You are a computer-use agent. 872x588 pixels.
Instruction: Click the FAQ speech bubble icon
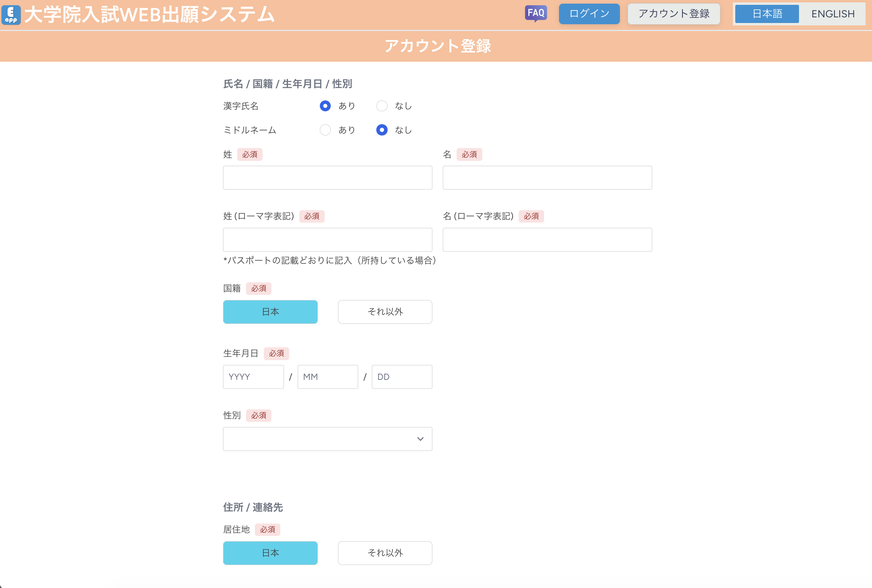(536, 13)
